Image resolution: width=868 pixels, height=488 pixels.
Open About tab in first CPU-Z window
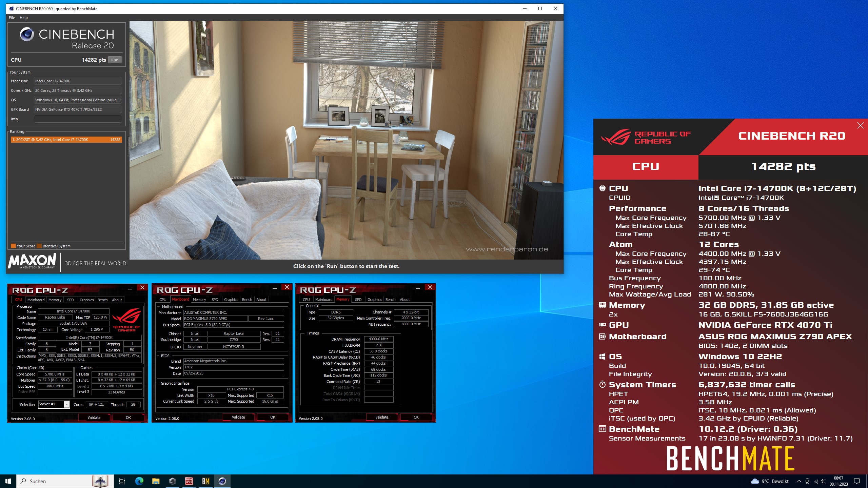(117, 300)
